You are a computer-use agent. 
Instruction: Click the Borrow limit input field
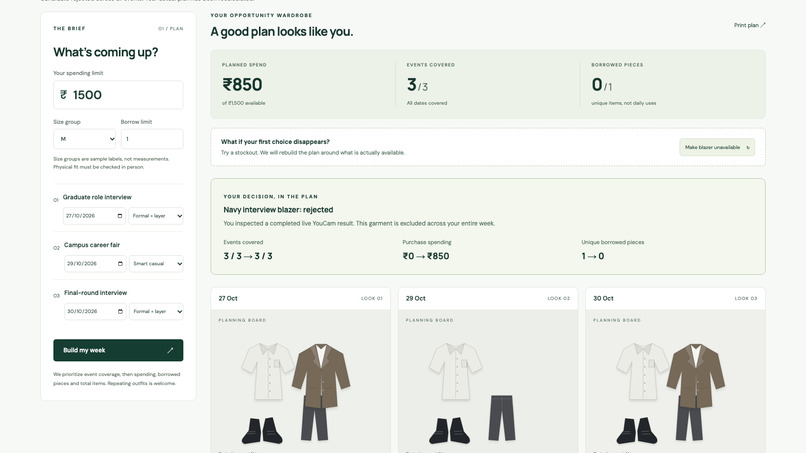point(152,139)
